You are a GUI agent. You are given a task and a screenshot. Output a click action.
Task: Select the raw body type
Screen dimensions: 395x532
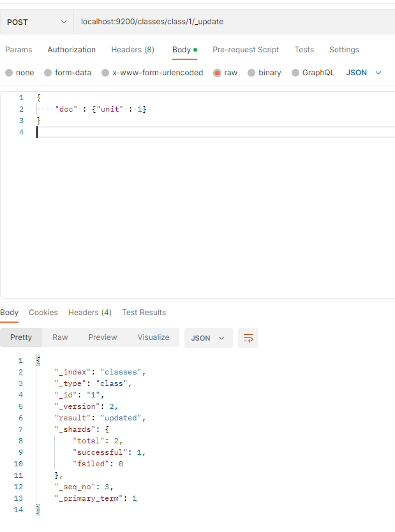click(225, 73)
